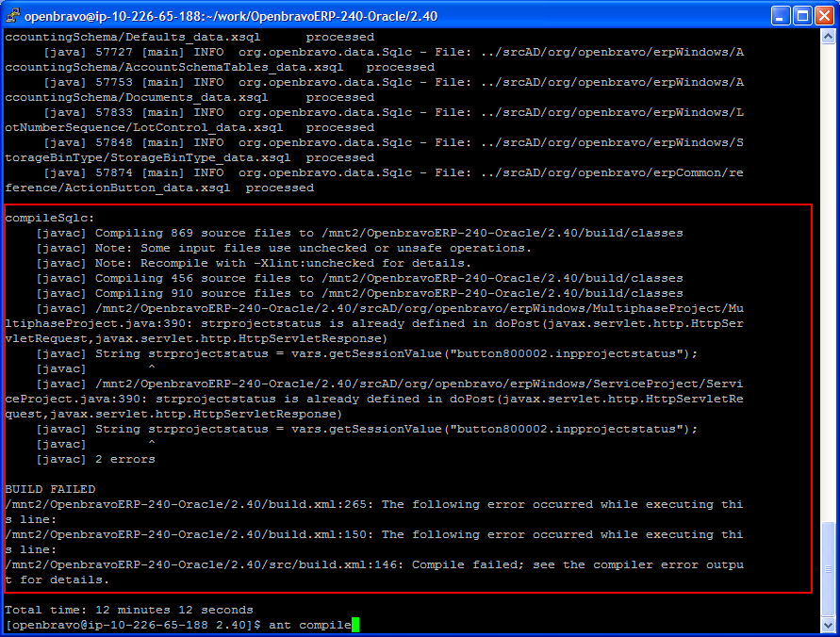Click 'LotControl_data.xsql processed' line
840x637 pixels.
[189, 127]
